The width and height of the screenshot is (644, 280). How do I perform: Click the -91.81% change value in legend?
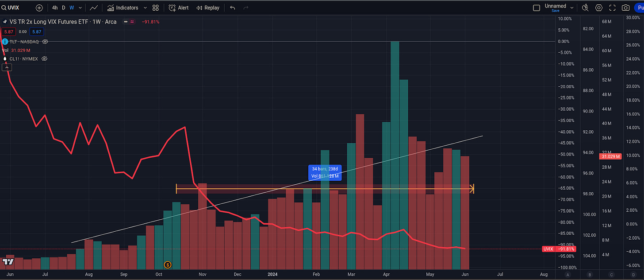pos(151,22)
